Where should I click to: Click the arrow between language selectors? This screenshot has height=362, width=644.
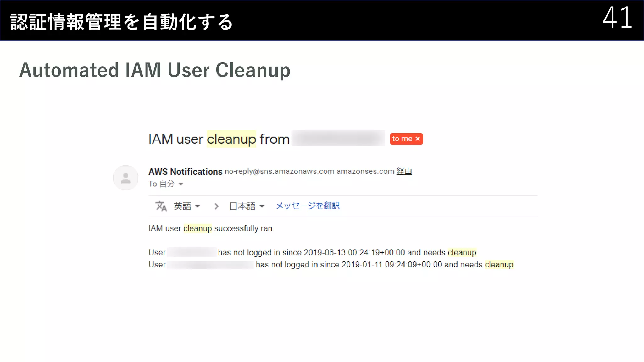216,206
